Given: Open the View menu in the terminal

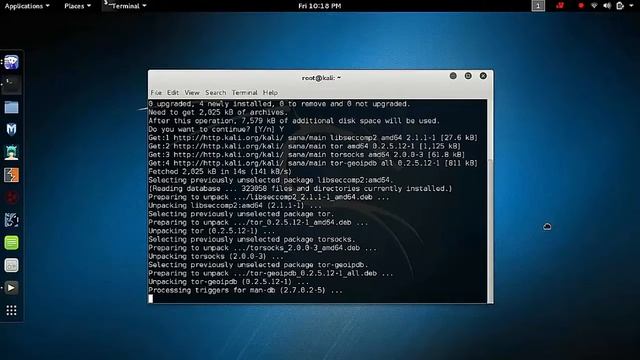Looking at the screenshot, I should click(x=192, y=93).
